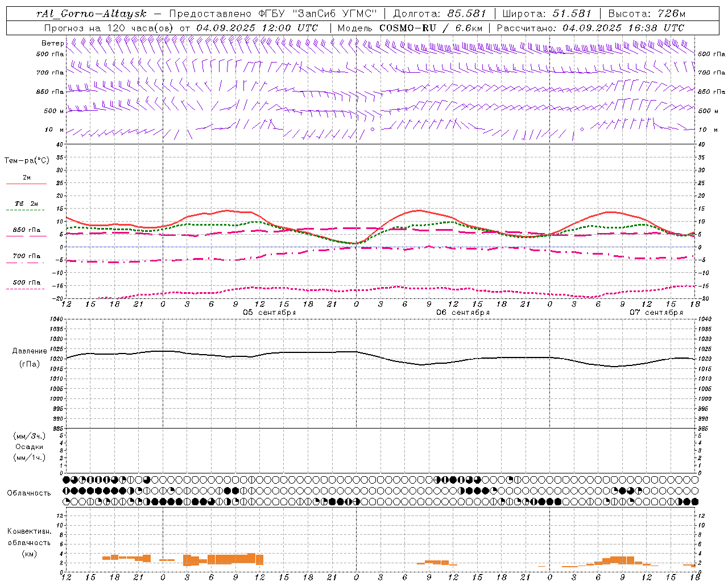Select the Высота: 726м elevation text
This screenshot has height=582, width=728.
(x=647, y=14)
